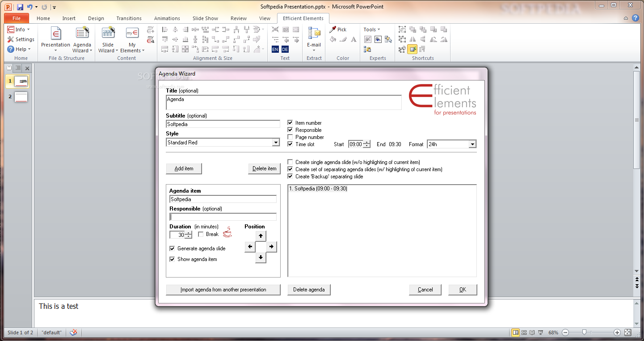Toggle Show agenda item checkbox

173,259
